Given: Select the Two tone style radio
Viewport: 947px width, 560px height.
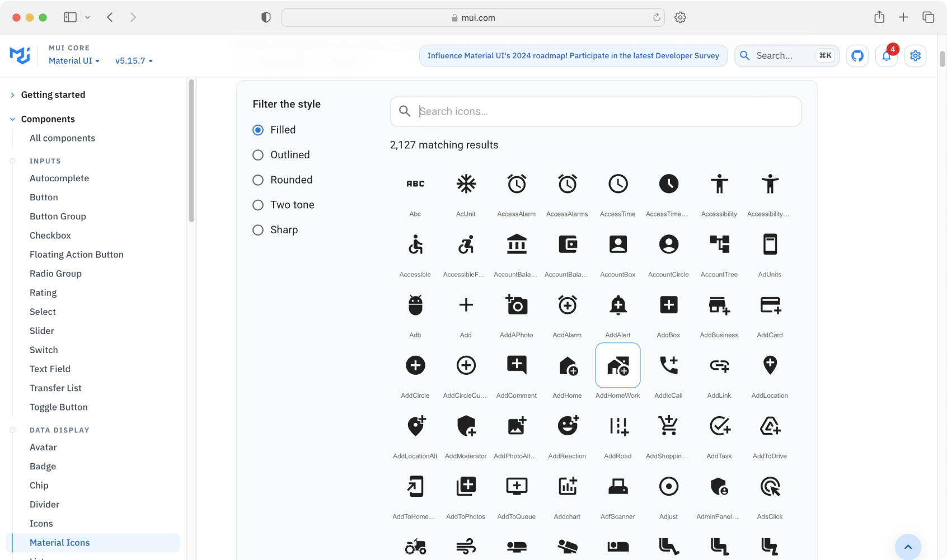Looking at the screenshot, I should (x=258, y=205).
